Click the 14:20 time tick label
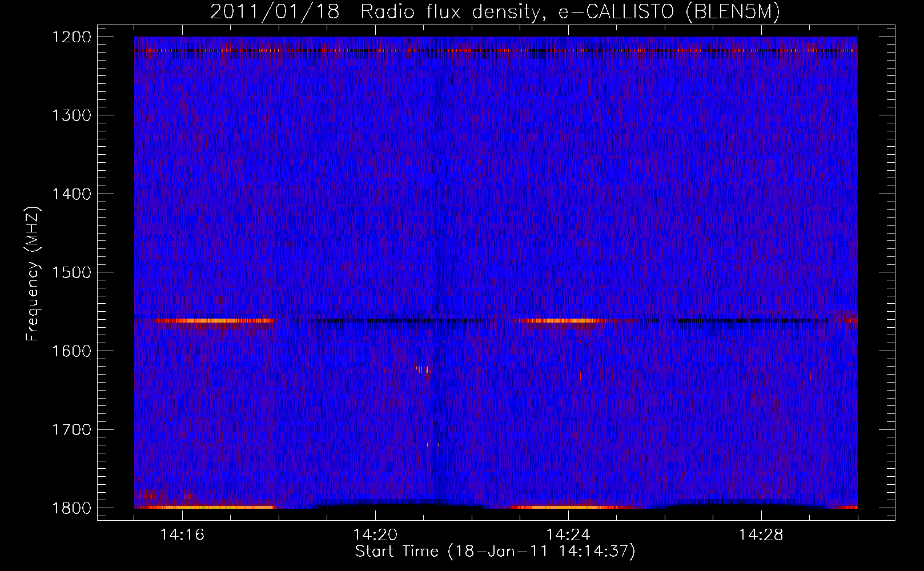The image size is (924, 571). pos(375,535)
